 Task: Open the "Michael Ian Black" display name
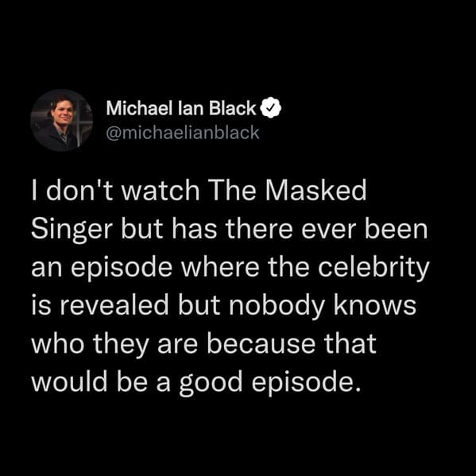(181, 108)
